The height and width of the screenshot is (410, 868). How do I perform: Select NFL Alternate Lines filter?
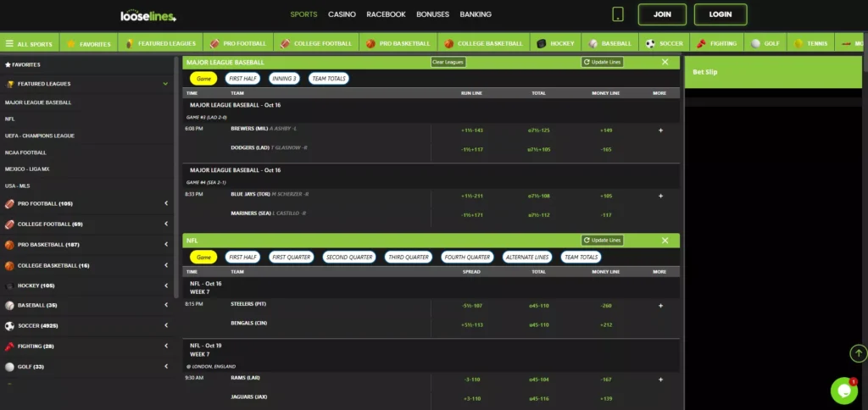[x=527, y=257]
